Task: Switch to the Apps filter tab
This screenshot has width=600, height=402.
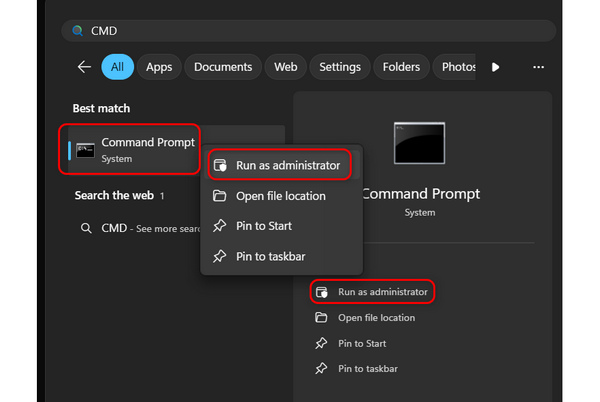Action: click(x=159, y=67)
